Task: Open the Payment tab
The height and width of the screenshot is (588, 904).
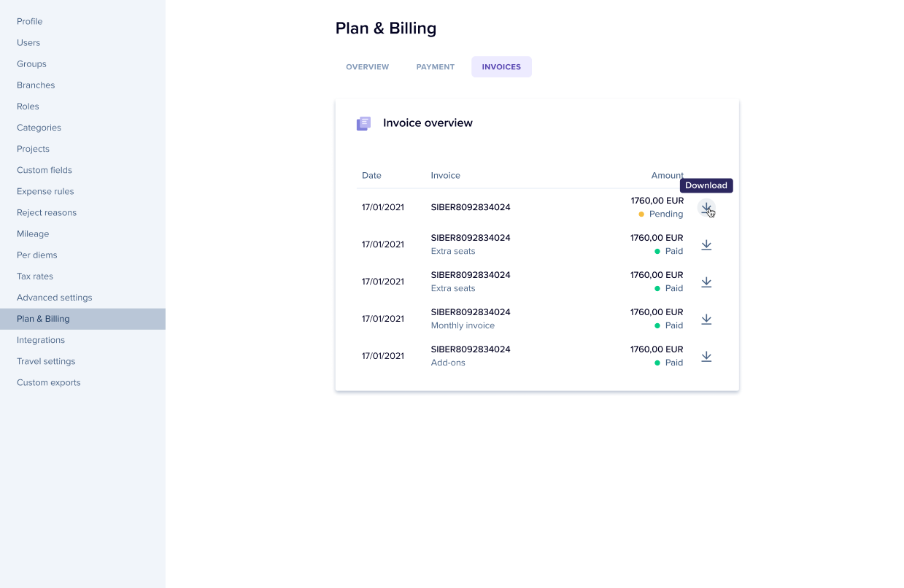Action: (435, 67)
